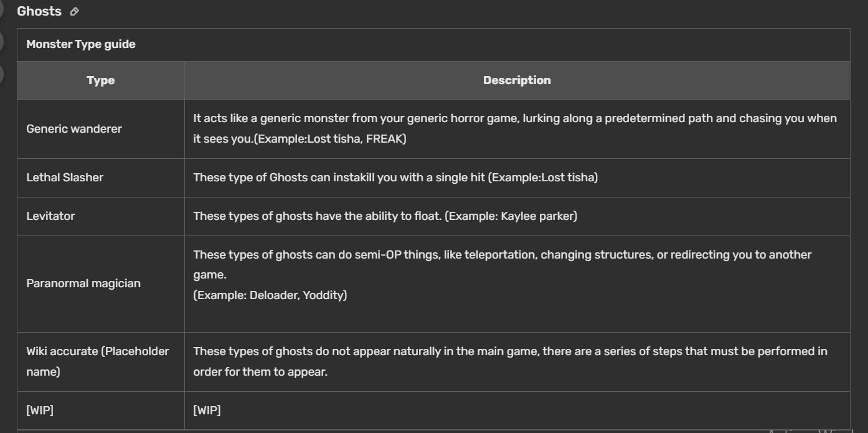Viewport: 868px width, 433px height.
Task: Click the Lethal Slasher instakill description text
Action: (395, 178)
